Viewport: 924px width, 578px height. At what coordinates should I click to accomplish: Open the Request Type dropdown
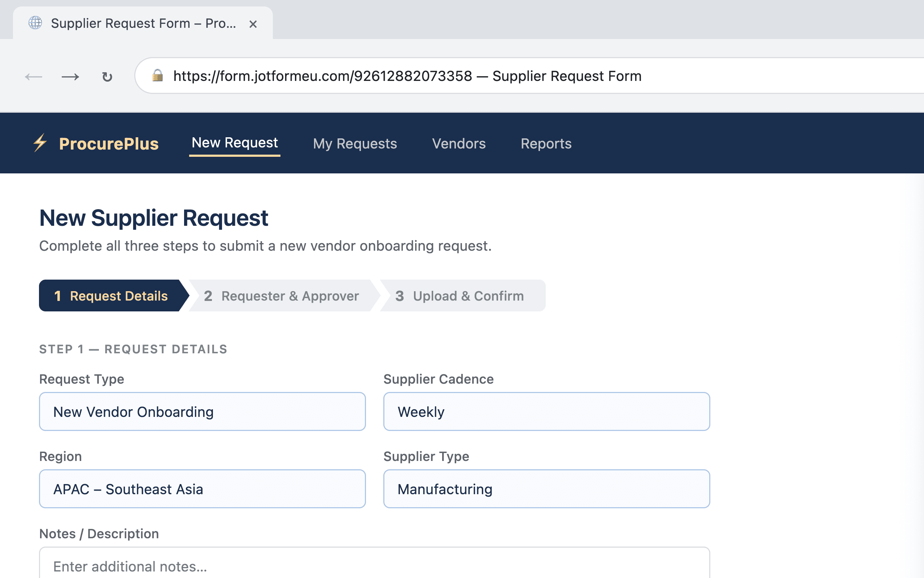click(x=202, y=411)
